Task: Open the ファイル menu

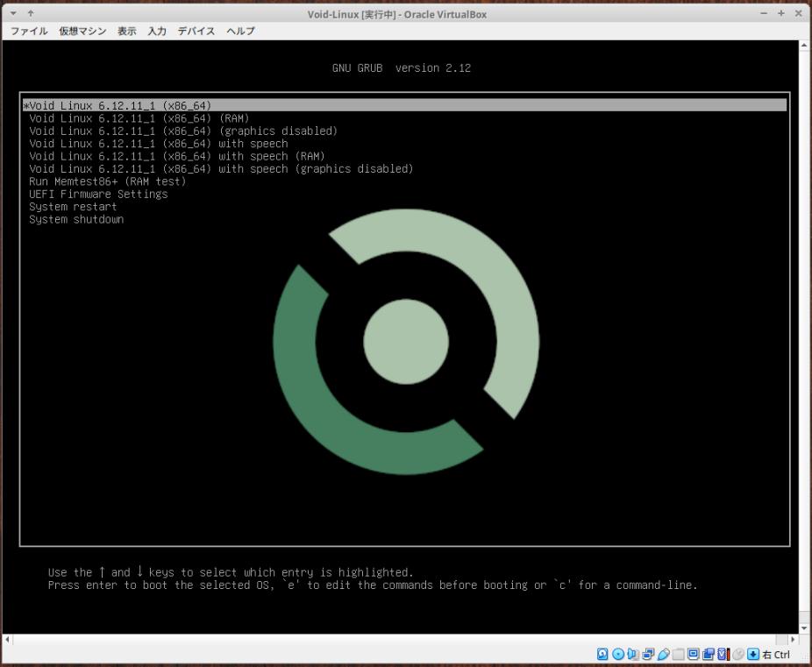Action: click(x=29, y=31)
